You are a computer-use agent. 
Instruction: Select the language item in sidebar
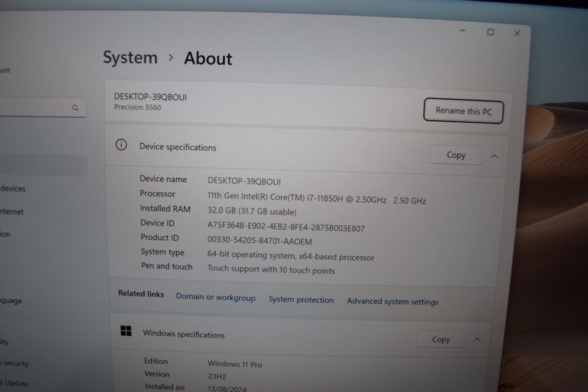click(x=11, y=300)
